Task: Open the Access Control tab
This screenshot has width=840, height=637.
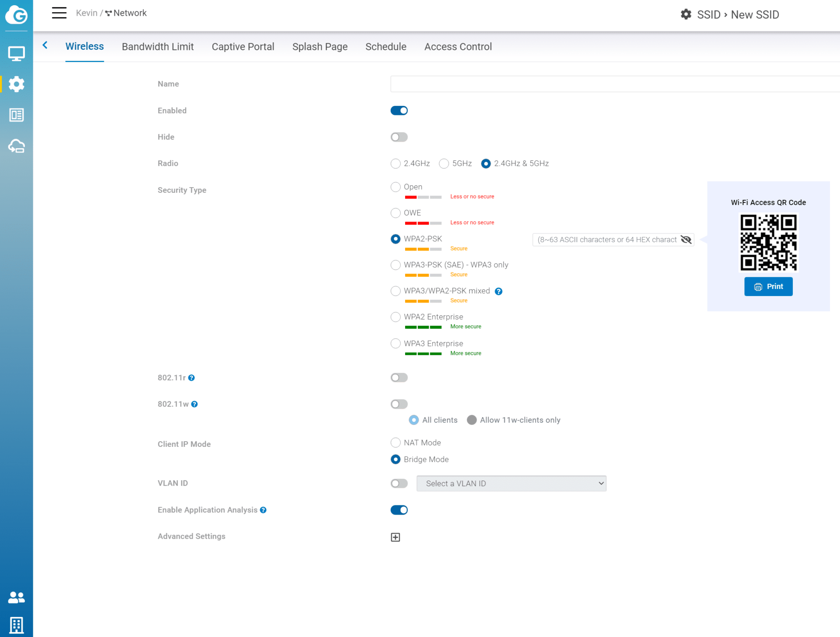Action: (458, 47)
